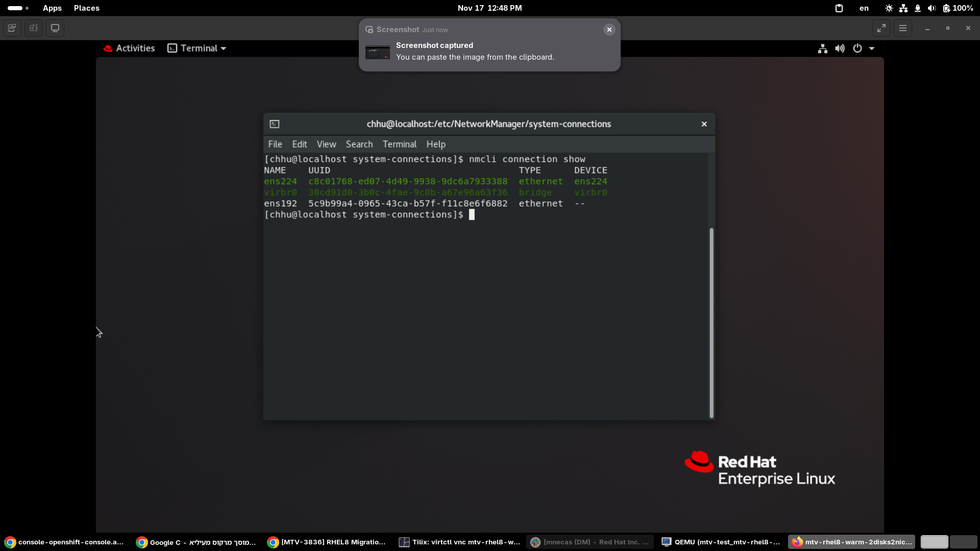Open the clipboard indicator in top bar

[839, 8]
